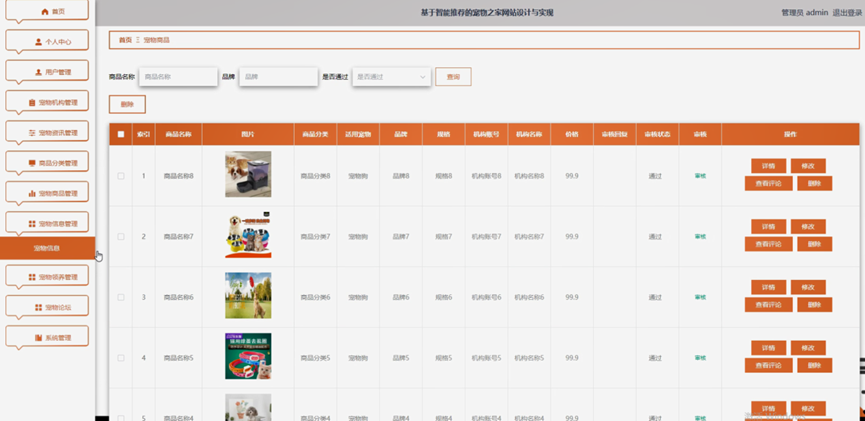Click the 商品名称 search input field

click(x=178, y=77)
